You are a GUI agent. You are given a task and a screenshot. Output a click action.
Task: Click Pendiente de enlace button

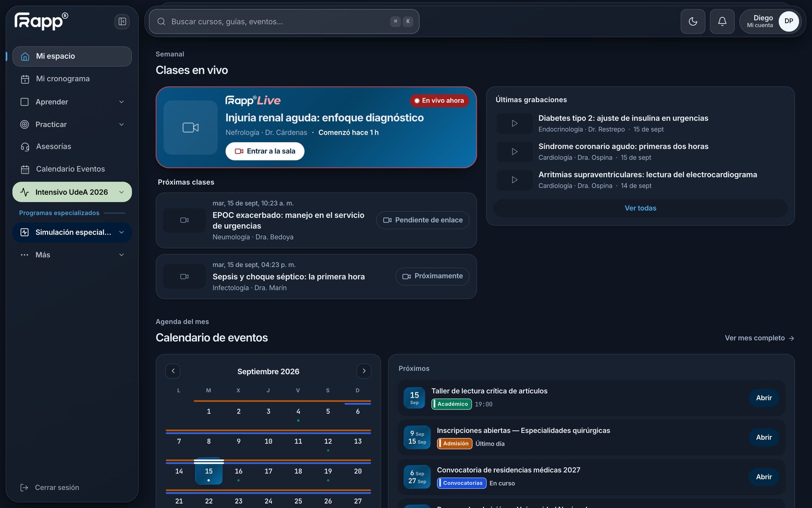[x=423, y=220]
